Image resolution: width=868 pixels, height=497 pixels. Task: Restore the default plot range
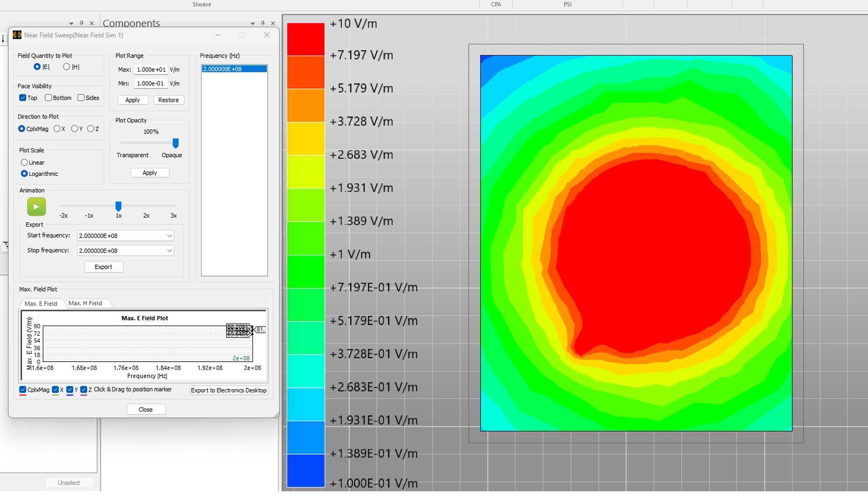click(x=168, y=100)
